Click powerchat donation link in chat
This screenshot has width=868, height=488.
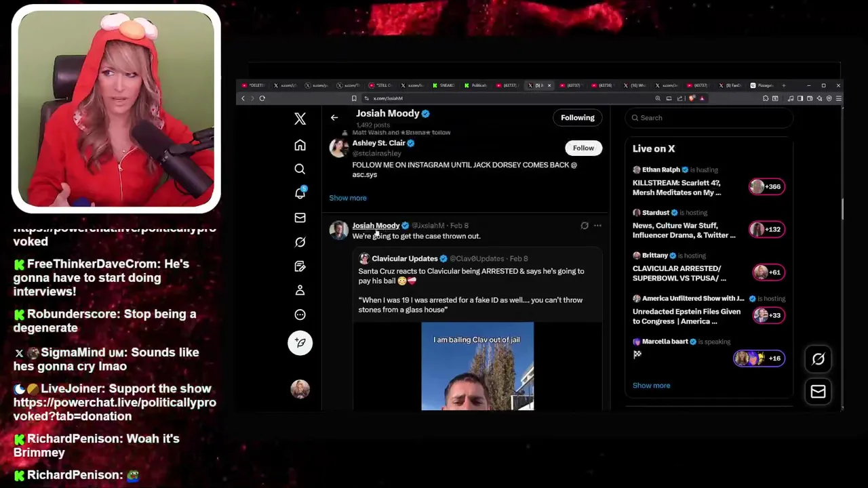[x=115, y=409]
